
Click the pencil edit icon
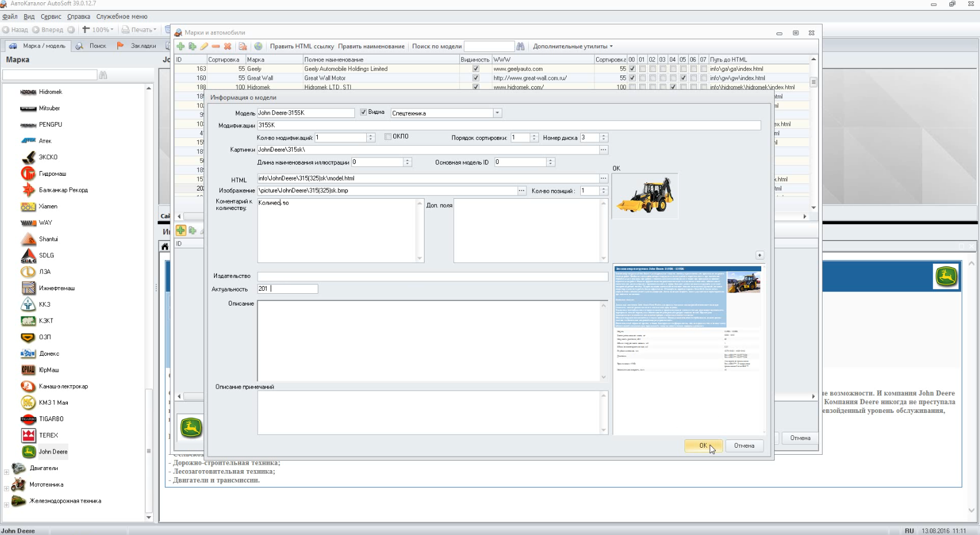point(204,46)
